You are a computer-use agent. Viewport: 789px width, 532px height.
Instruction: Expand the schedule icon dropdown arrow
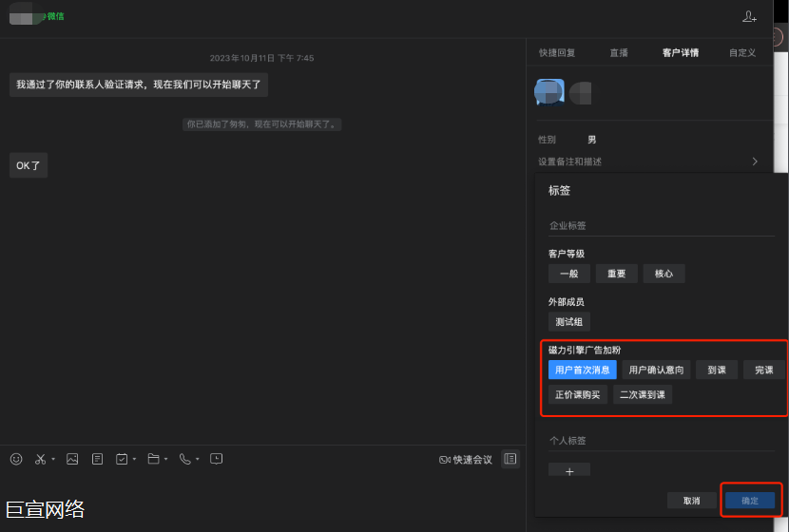(134, 459)
